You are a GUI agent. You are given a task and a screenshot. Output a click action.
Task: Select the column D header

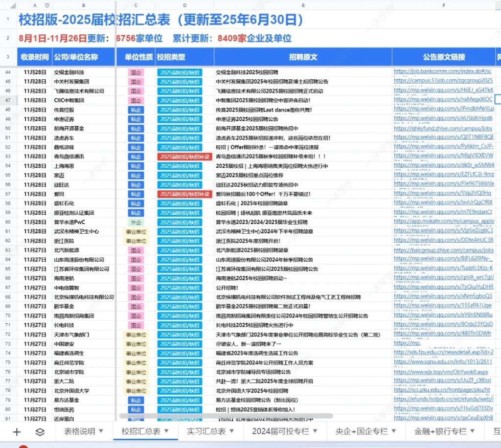coord(184,5)
